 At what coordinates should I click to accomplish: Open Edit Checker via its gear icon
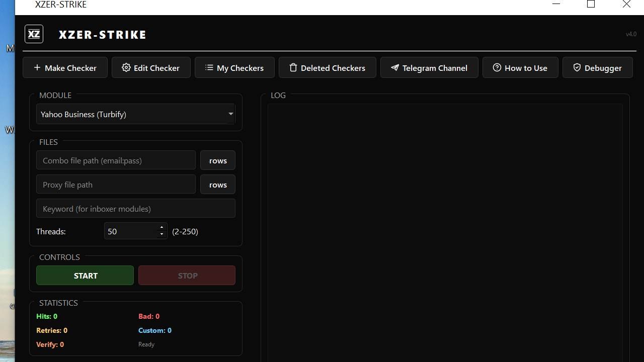(126, 67)
